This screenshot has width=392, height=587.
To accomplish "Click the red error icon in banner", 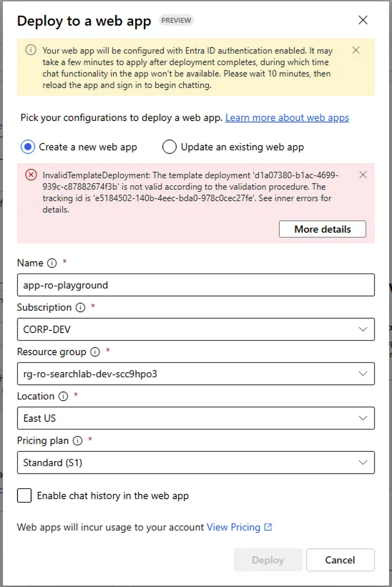I will click(32, 175).
